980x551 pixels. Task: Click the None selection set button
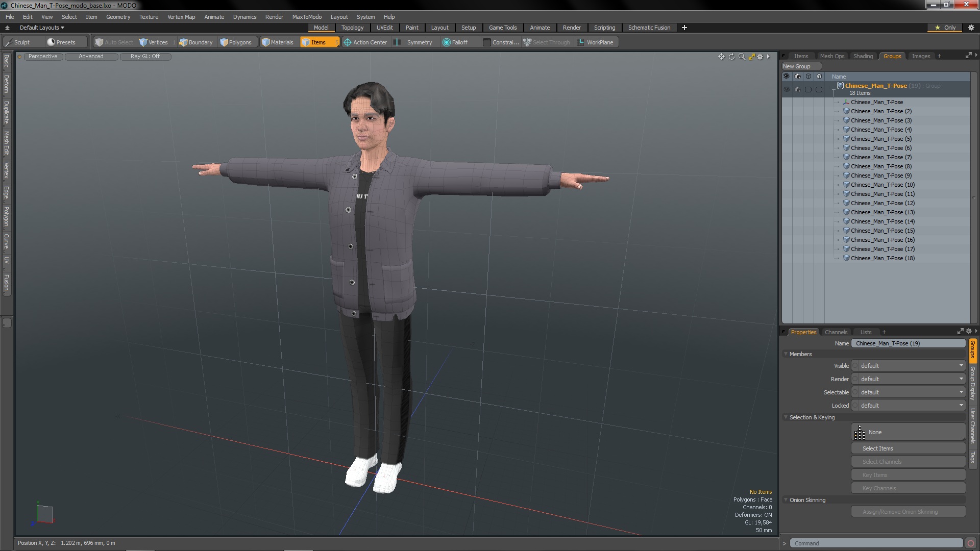[909, 432]
